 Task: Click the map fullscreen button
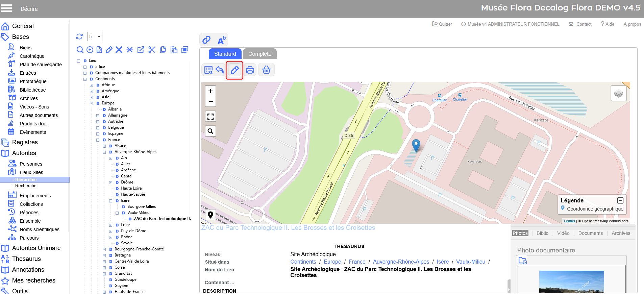click(x=210, y=117)
